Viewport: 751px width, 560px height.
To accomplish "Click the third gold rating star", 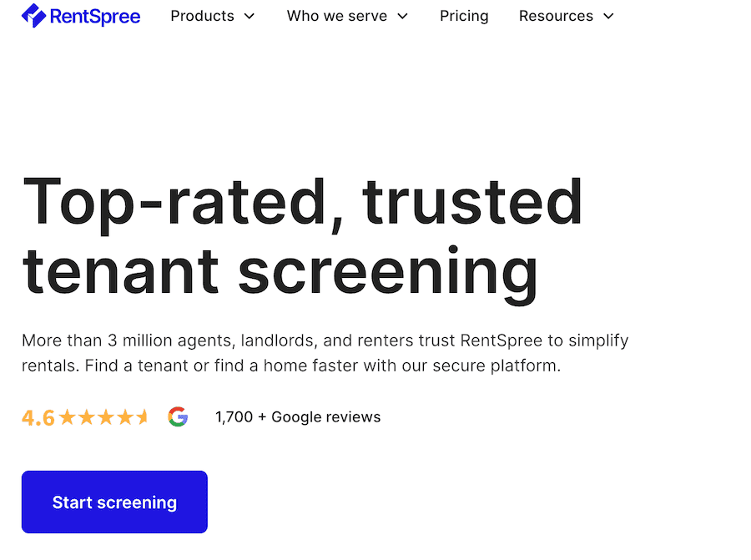I will tap(105, 417).
